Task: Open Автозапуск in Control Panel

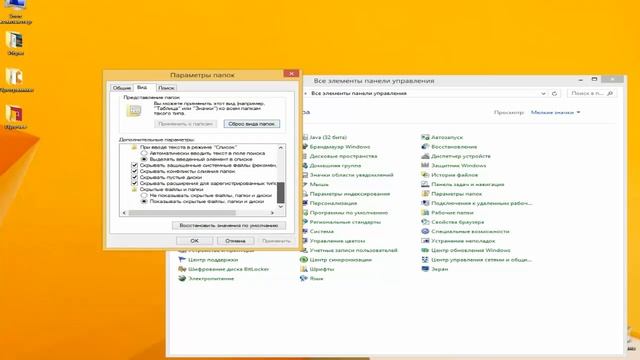Action: [x=442, y=138]
